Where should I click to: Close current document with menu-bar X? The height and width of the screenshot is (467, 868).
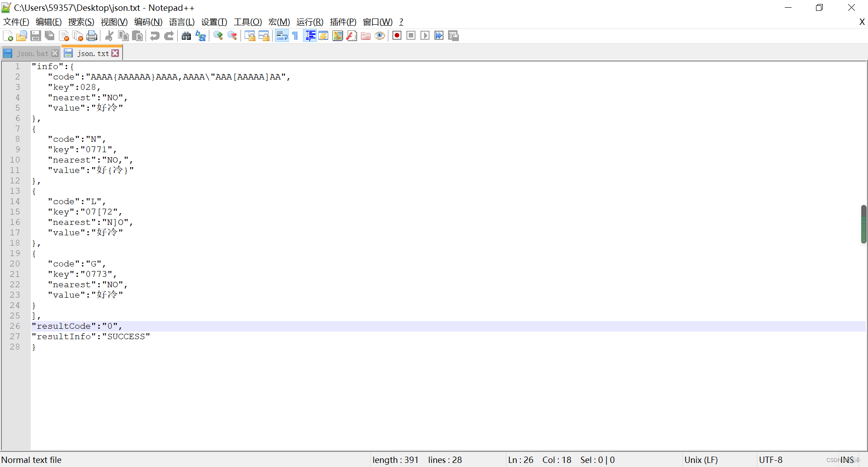(x=862, y=22)
